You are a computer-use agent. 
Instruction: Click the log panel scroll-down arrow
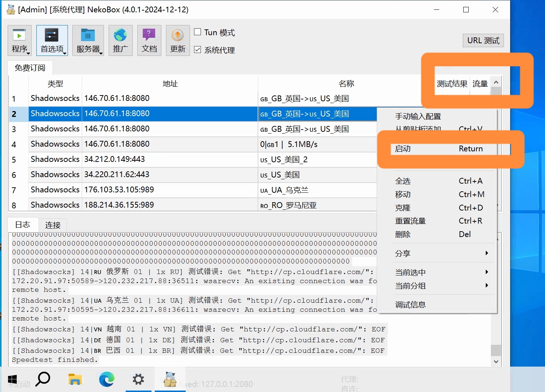(x=496, y=362)
